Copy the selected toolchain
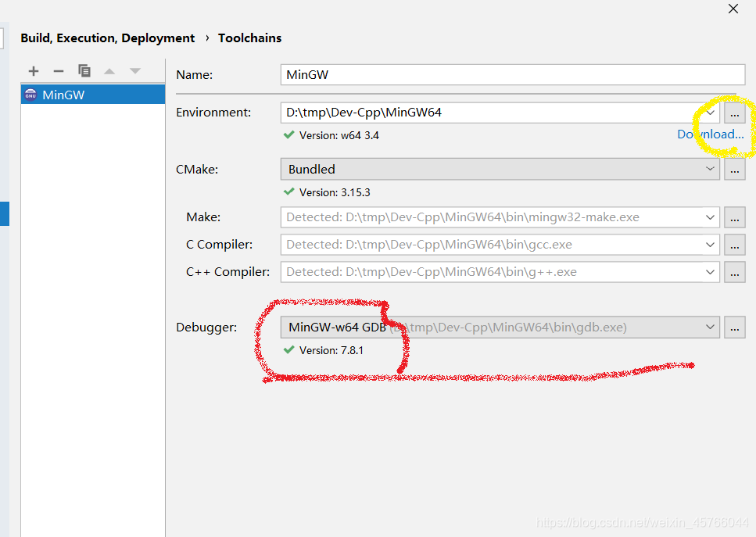The height and width of the screenshot is (537, 756). click(84, 71)
